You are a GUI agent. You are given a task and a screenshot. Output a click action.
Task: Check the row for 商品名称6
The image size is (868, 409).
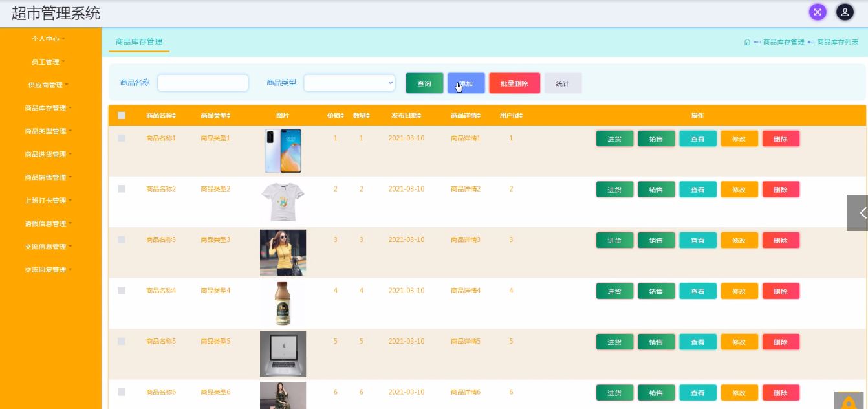122,392
